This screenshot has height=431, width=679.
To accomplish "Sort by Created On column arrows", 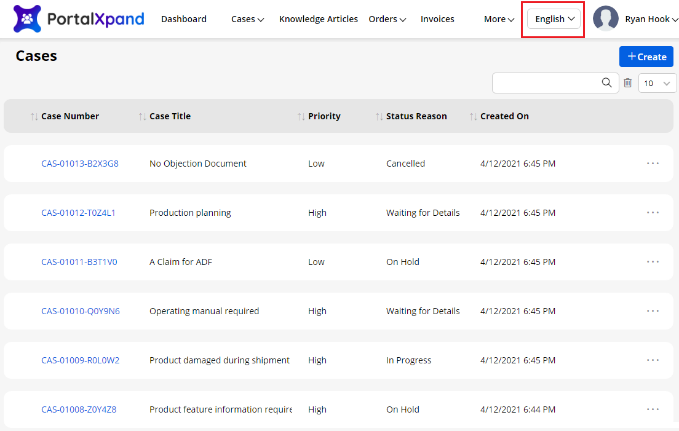I will click(x=473, y=117).
